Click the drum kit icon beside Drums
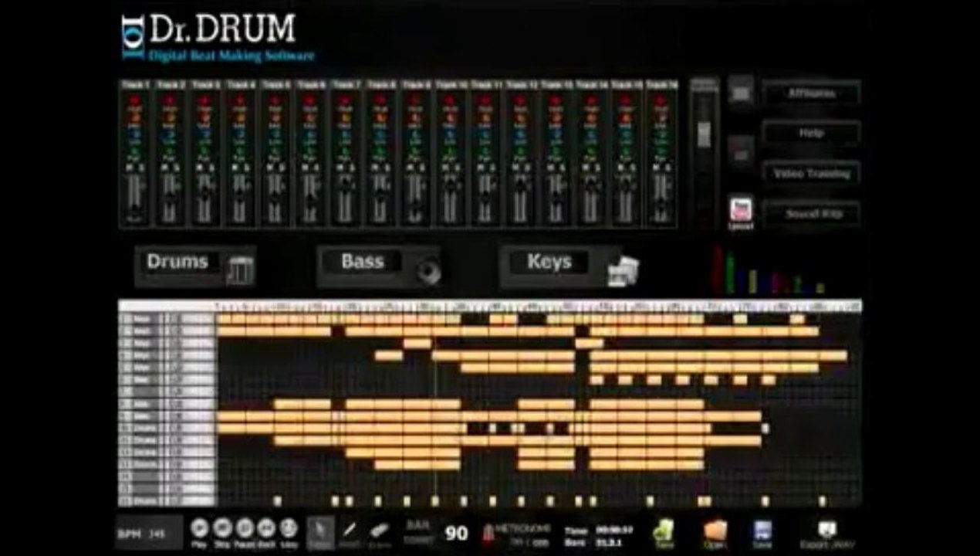Image resolution: width=980 pixels, height=556 pixels. click(240, 270)
